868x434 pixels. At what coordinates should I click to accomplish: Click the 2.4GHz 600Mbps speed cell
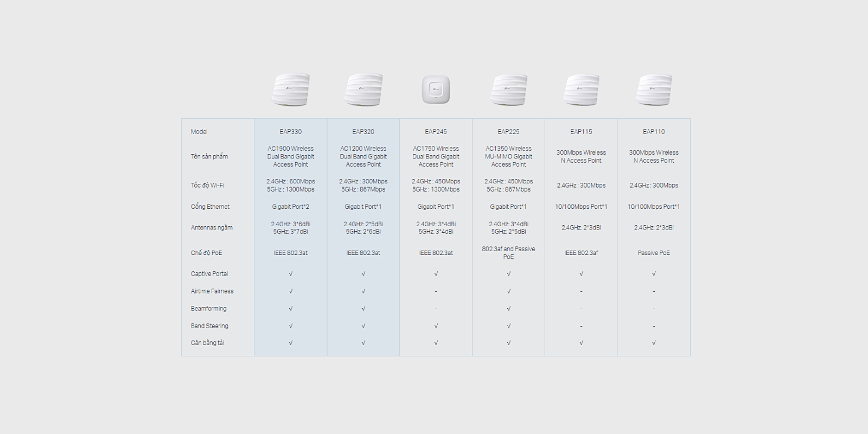click(291, 186)
